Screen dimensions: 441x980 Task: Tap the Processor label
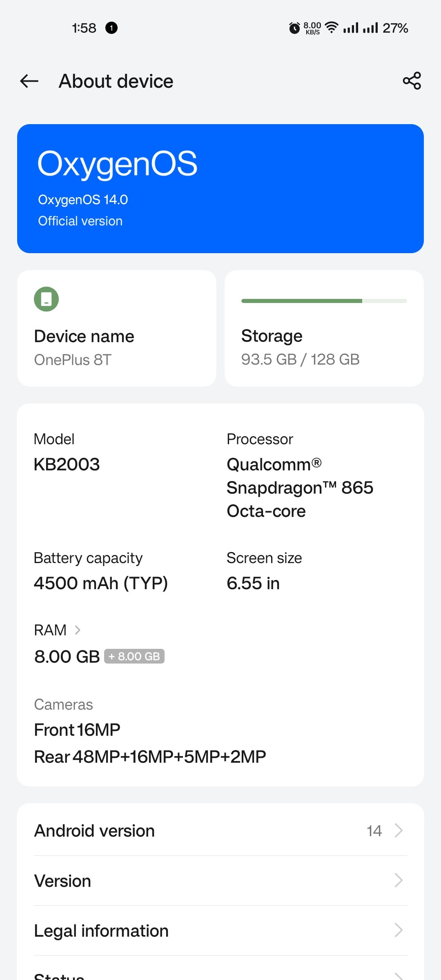[260, 439]
